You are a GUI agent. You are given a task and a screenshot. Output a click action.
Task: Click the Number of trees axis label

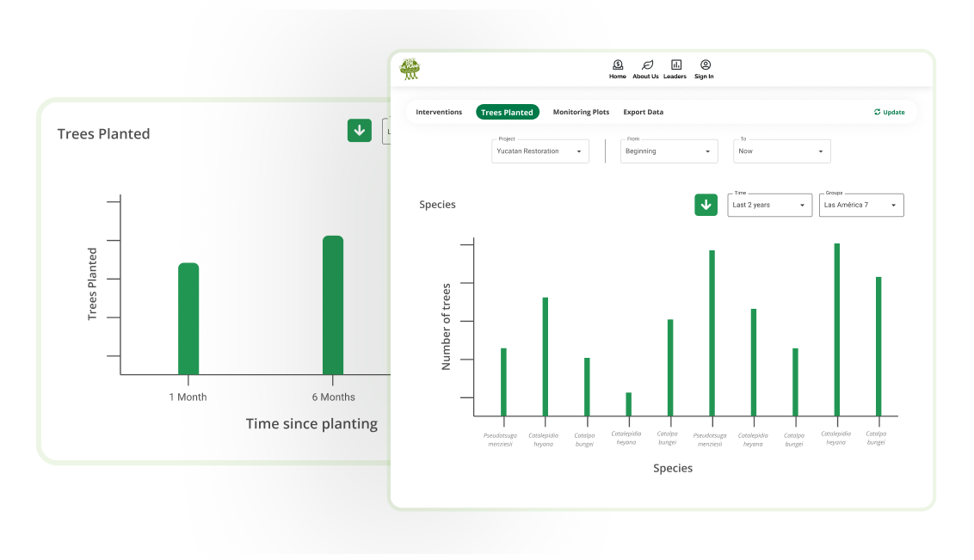pyautogui.click(x=446, y=327)
